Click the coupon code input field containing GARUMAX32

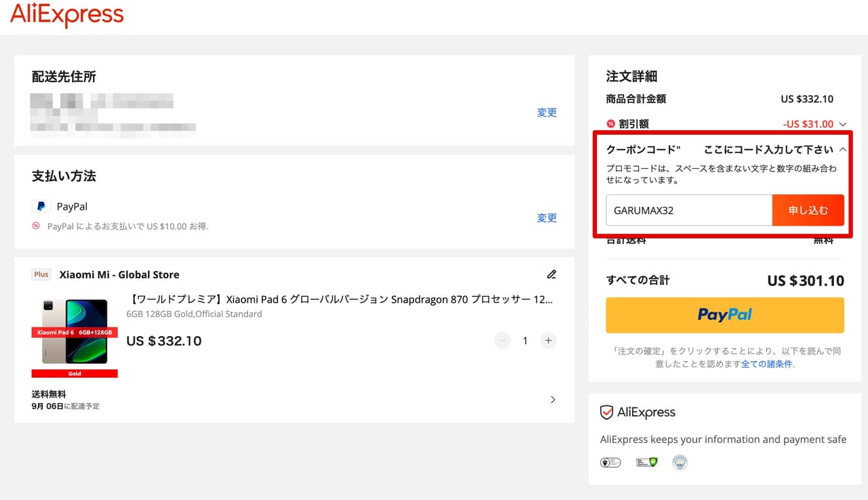tap(688, 211)
